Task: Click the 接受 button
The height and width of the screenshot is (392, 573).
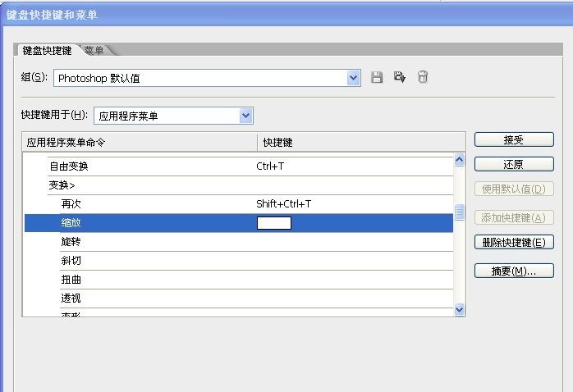Action: point(514,139)
